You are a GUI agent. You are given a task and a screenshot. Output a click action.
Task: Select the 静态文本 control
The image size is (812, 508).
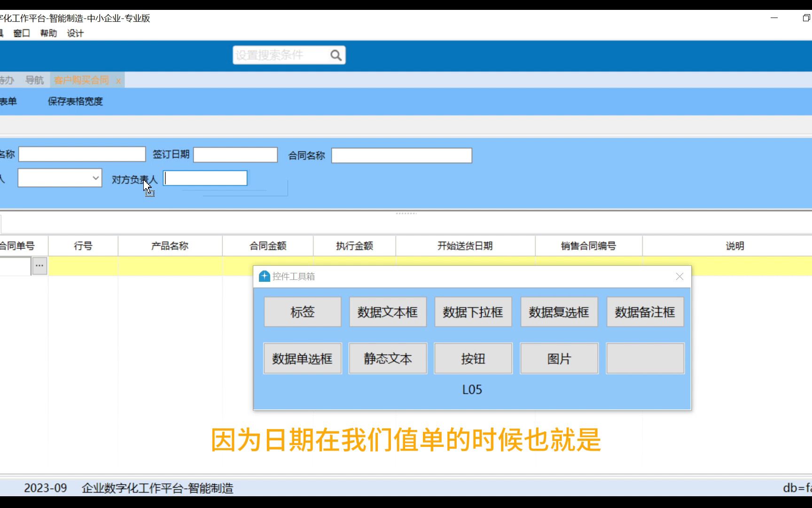[387, 358]
